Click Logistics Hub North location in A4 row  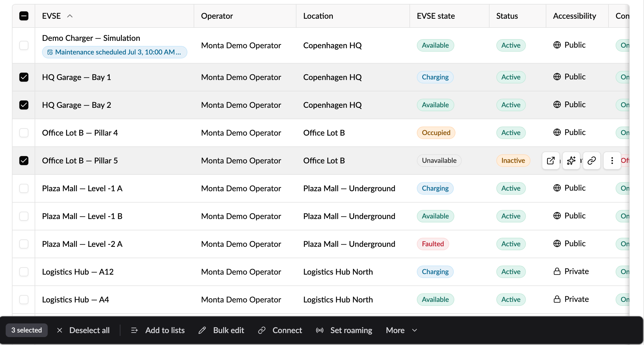(x=338, y=300)
